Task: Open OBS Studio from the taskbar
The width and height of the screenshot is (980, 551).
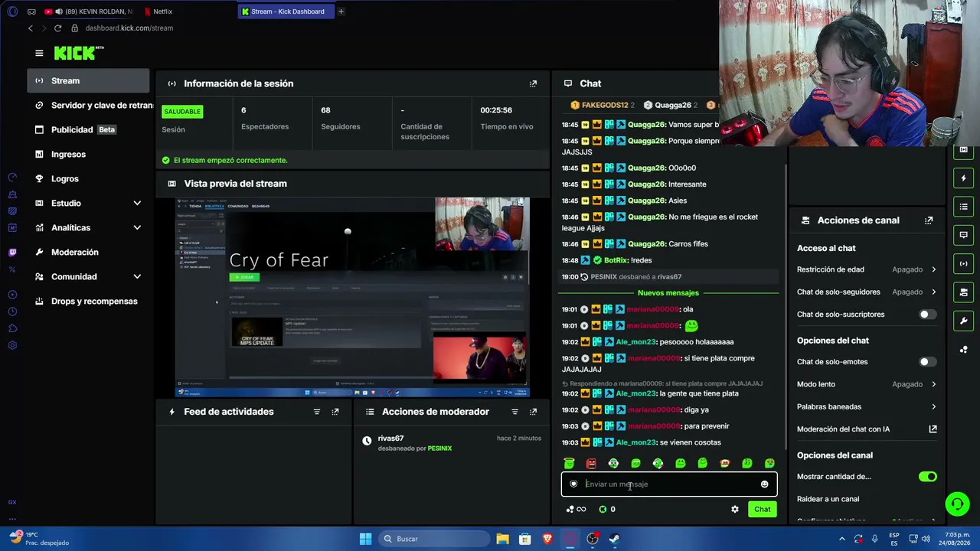Action: 593,539
